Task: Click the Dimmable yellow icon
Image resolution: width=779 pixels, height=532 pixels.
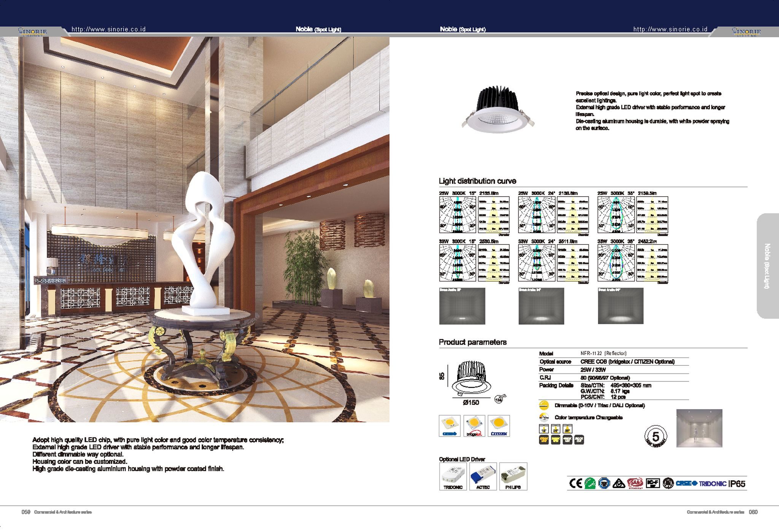Action: click(x=544, y=405)
